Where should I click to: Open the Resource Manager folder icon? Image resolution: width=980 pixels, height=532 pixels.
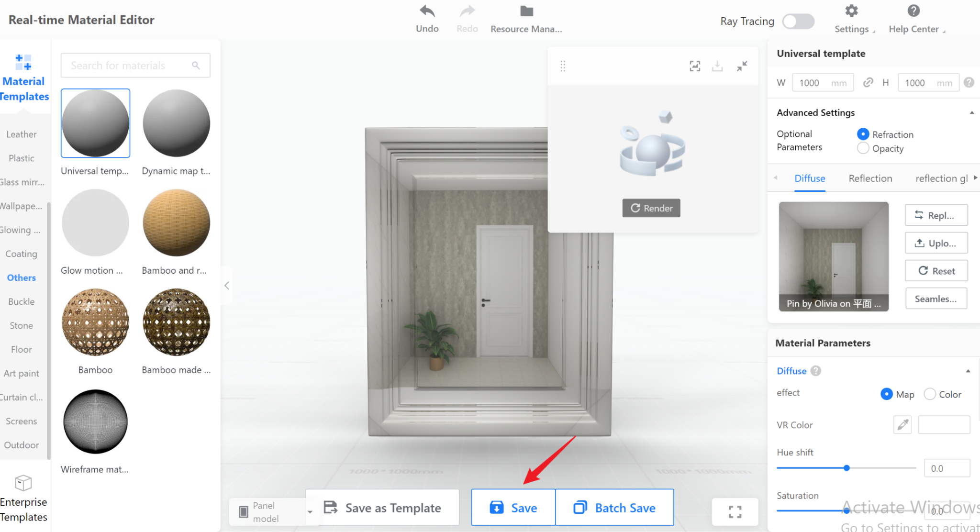(x=526, y=11)
